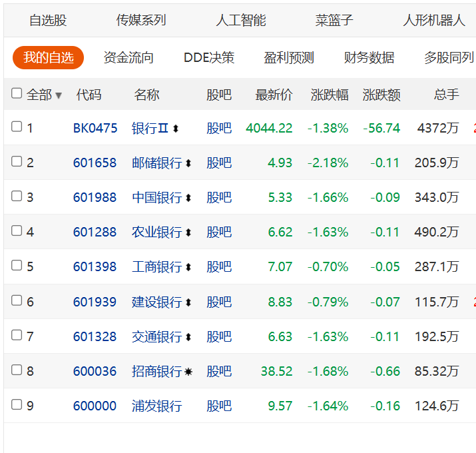Tick the 全部 select-all checkbox
The height and width of the screenshot is (453, 476).
(x=17, y=93)
